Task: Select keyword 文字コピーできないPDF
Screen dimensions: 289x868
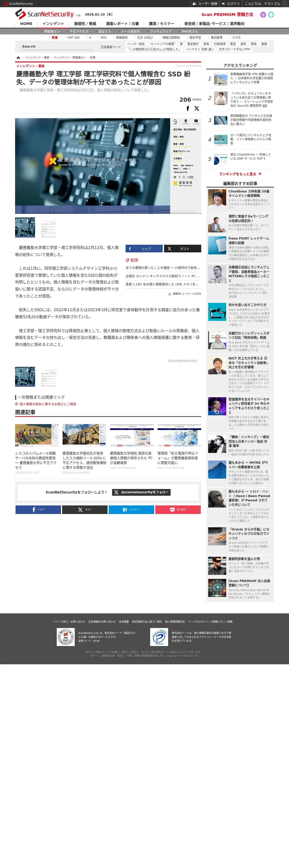Action: [x=235, y=49]
